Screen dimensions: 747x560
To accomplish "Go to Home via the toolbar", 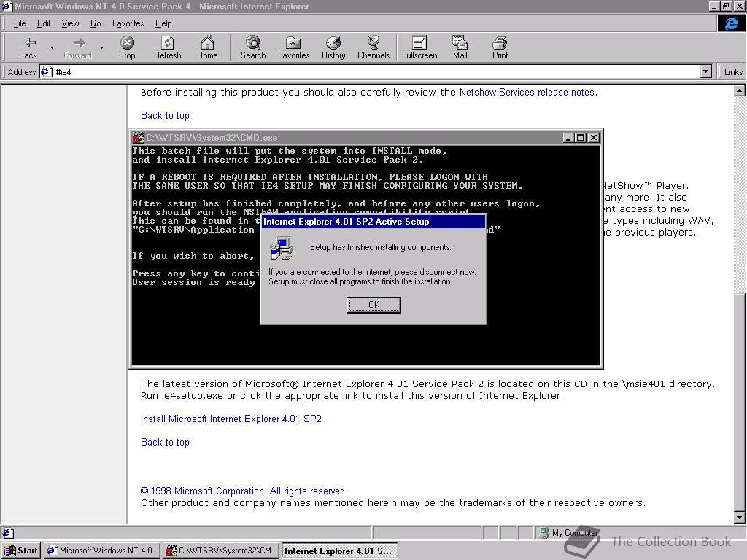I will (207, 47).
